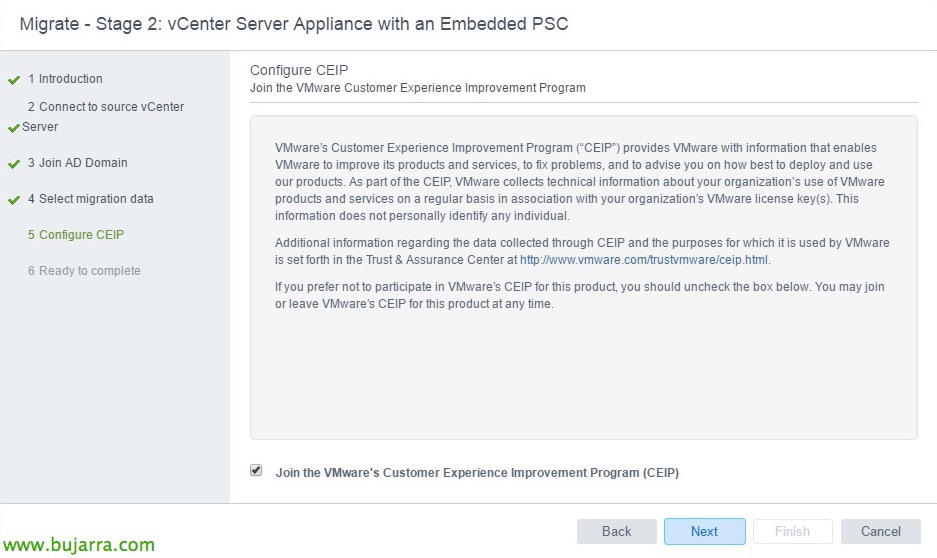Click the checkmark beside Select migration data
The width and height of the screenshot is (937, 558).
point(14,199)
